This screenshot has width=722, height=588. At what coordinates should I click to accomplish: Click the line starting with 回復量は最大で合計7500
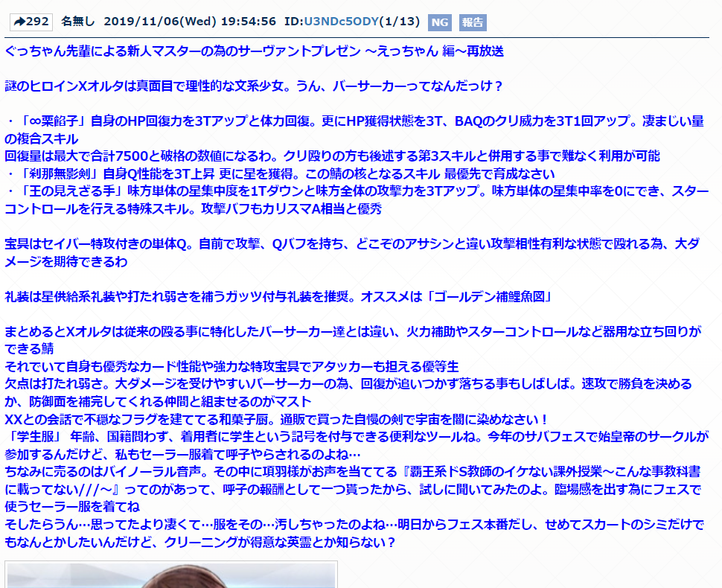[x=332, y=156]
